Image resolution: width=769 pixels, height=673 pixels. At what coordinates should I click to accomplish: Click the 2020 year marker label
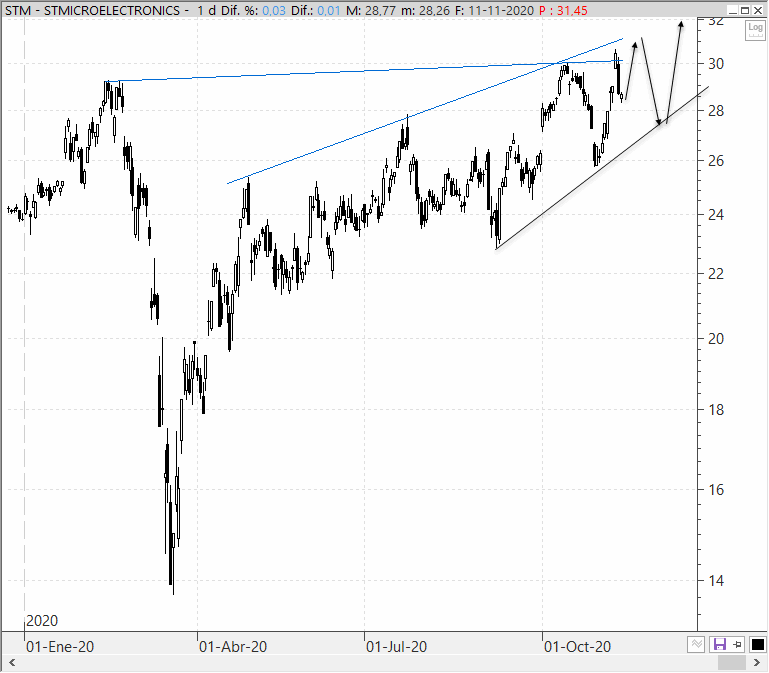point(42,621)
